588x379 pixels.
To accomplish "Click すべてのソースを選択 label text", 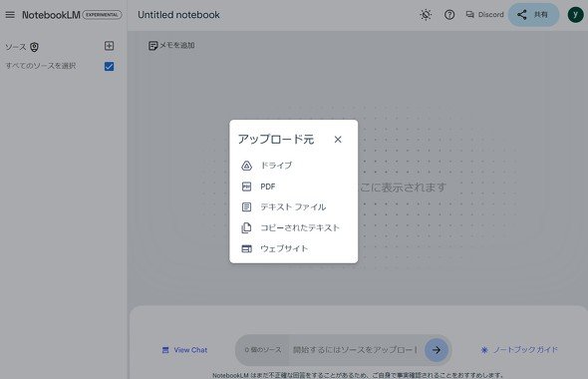I will pos(41,66).
